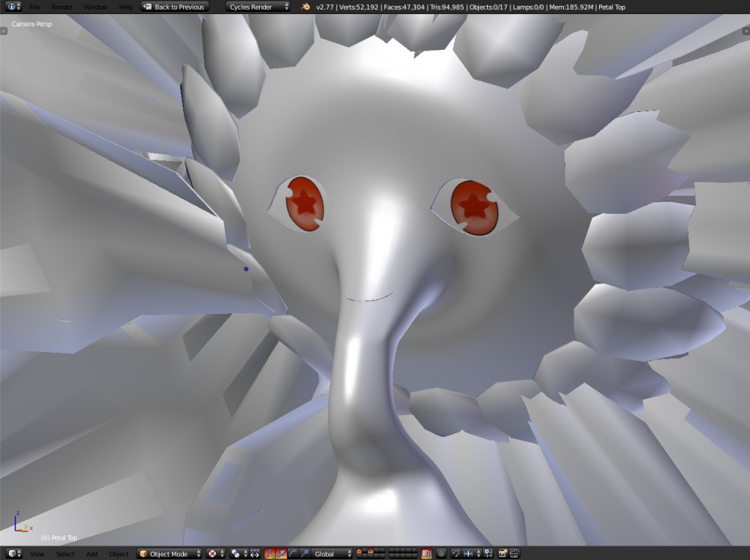Toggle snap magnet icon

pos(456,554)
